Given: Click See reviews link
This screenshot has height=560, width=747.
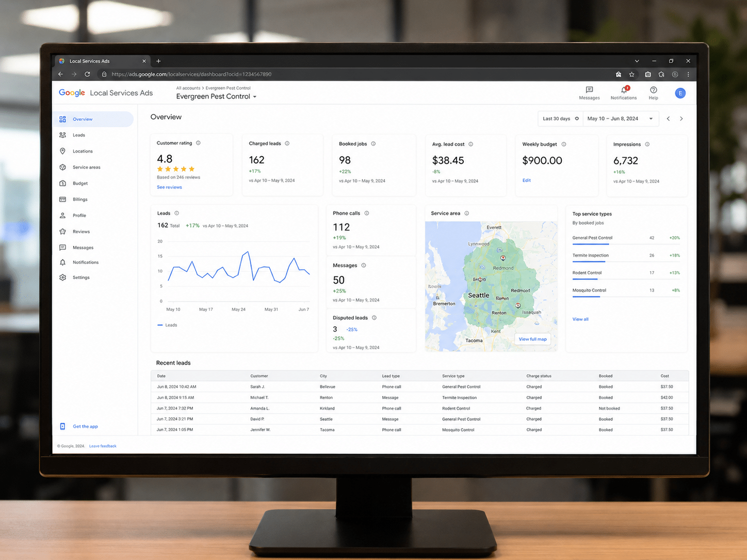Looking at the screenshot, I should [169, 187].
